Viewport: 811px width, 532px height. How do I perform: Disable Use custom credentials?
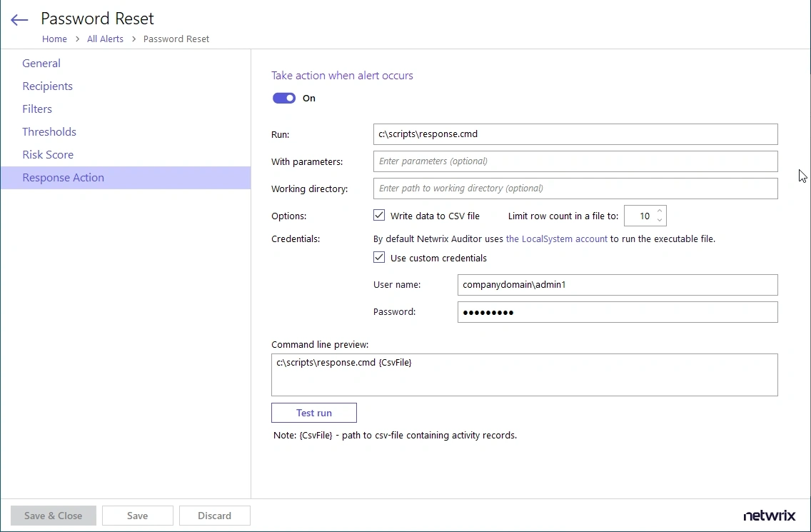(x=379, y=258)
